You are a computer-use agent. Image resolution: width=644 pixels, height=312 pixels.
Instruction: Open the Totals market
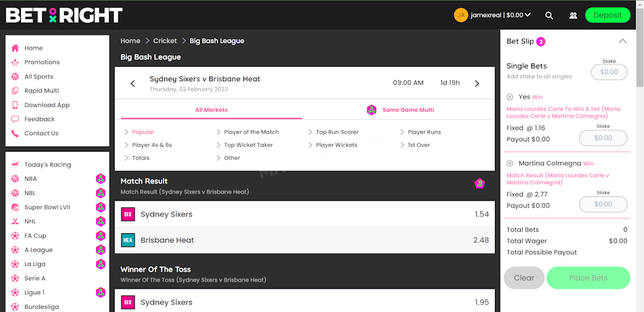pos(136,158)
